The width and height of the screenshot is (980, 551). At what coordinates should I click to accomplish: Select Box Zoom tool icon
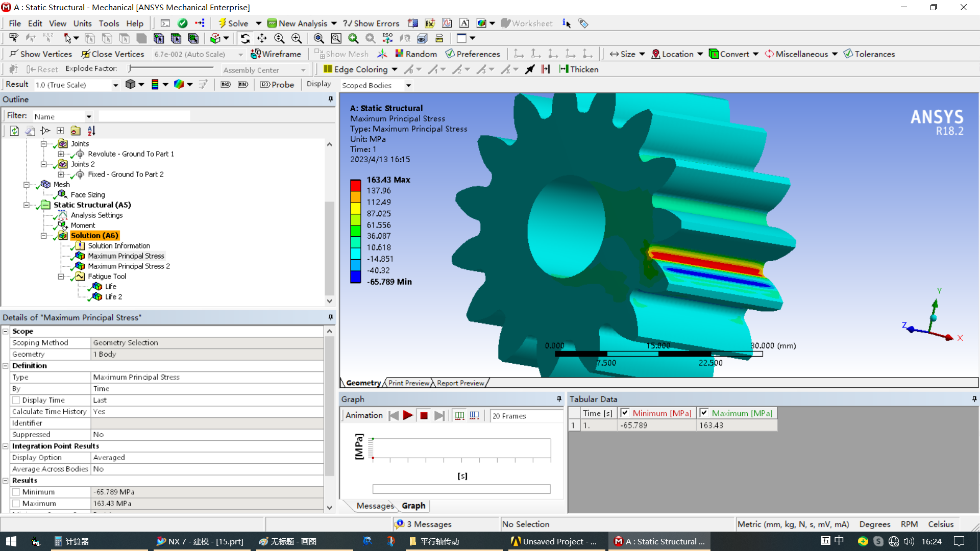click(297, 38)
